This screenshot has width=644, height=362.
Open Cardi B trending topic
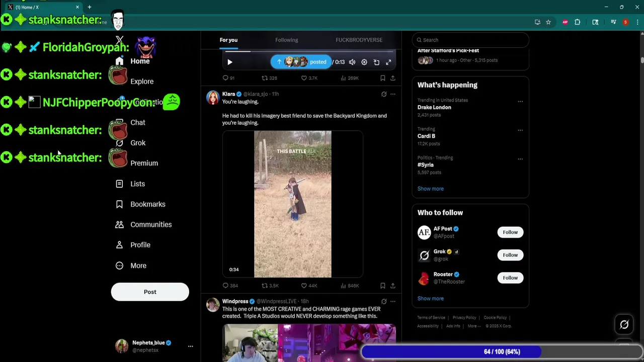426,136
